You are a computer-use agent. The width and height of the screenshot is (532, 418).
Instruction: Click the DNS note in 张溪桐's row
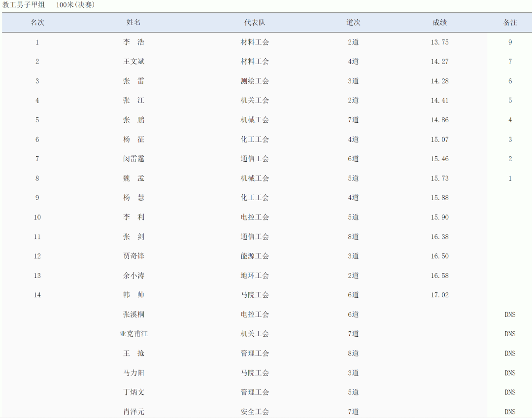click(x=510, y=314)
